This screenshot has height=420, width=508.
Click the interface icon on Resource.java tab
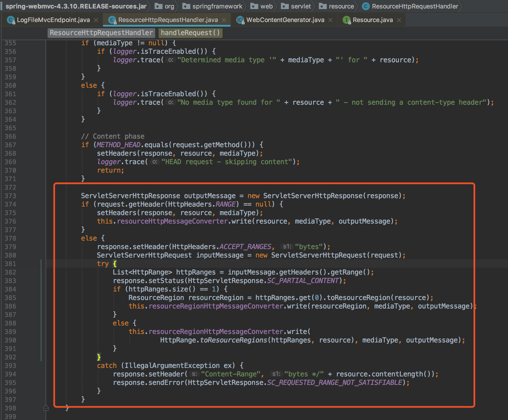point(347,20)
